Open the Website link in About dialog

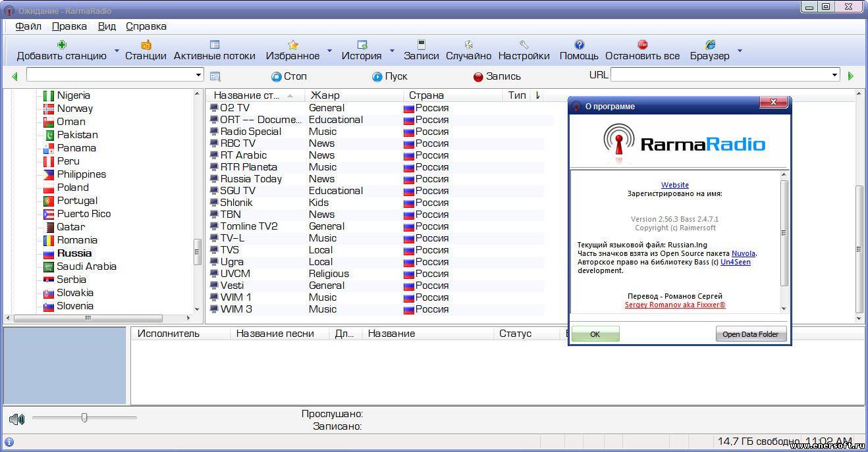(675, 185)
